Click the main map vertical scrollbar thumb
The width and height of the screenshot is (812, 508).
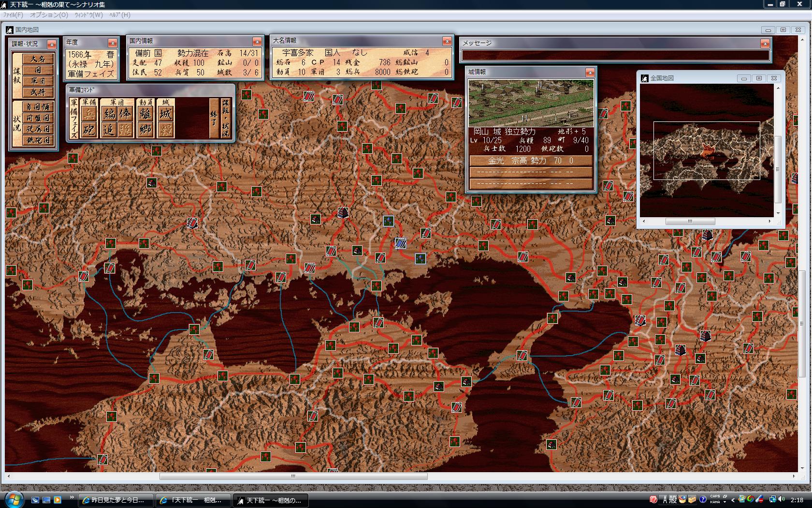tap(802, 324)
